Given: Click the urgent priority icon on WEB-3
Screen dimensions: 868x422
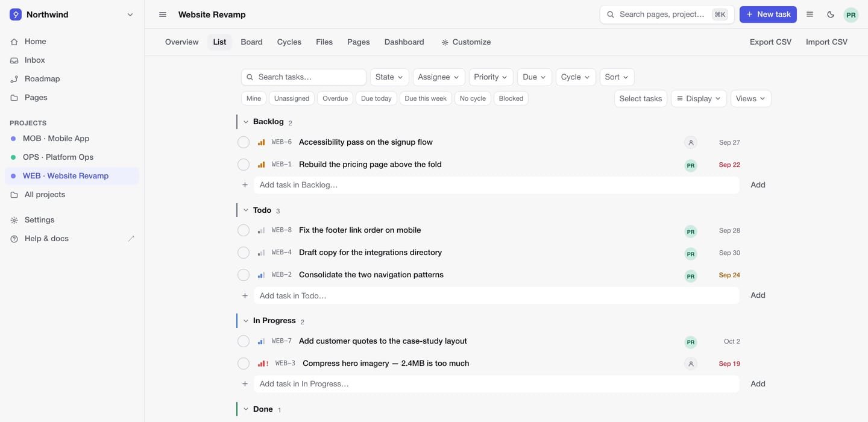Looking at the screenshot, I should 263,364.
